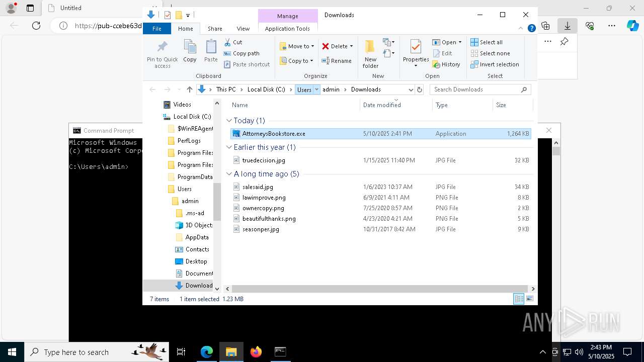Click Rename in Organize group
The height and width of the screenshot is (362, 644).
click(x=337, y=61)
